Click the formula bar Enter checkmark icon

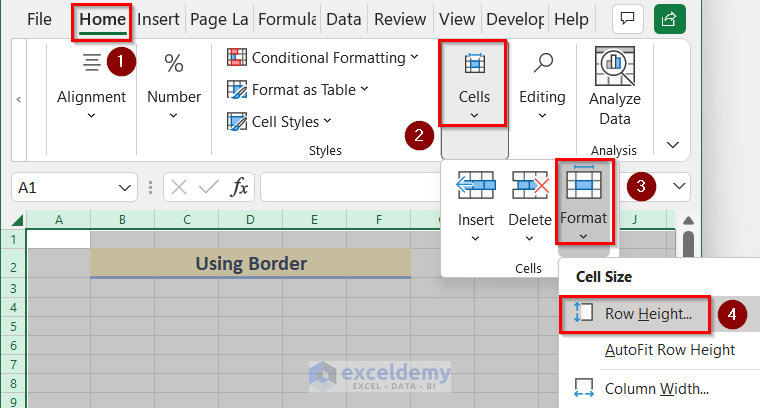click(209, 187)
